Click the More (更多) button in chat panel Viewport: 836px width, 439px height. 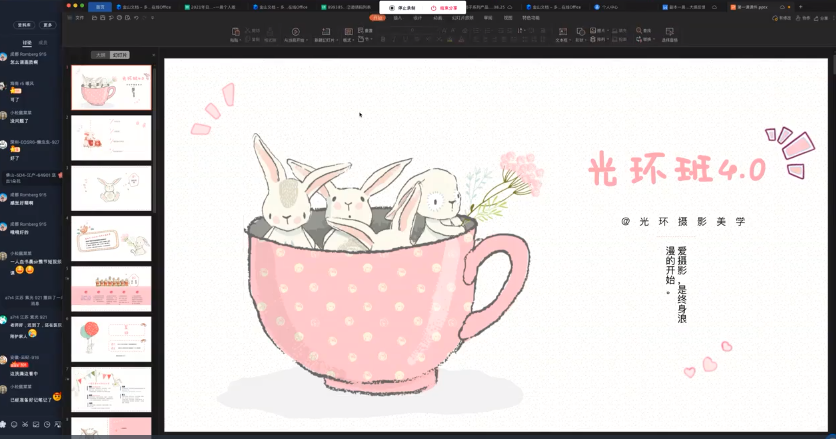pos(47,25)
